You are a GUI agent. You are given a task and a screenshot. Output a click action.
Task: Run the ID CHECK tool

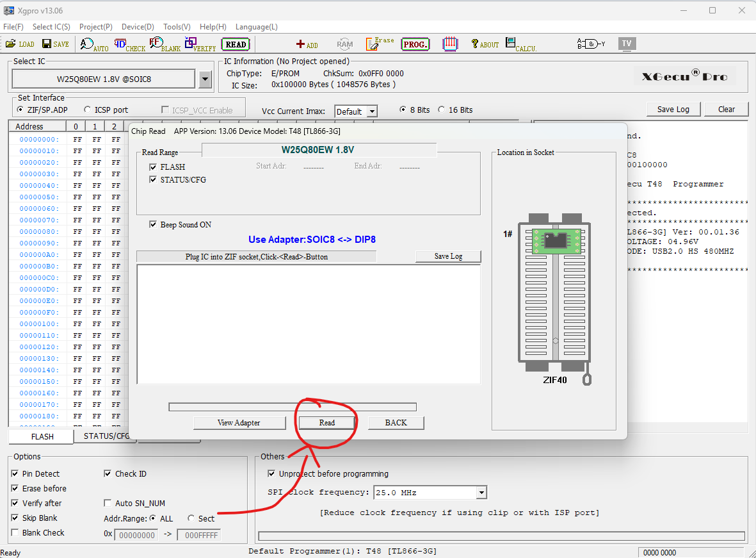point(129,44)
